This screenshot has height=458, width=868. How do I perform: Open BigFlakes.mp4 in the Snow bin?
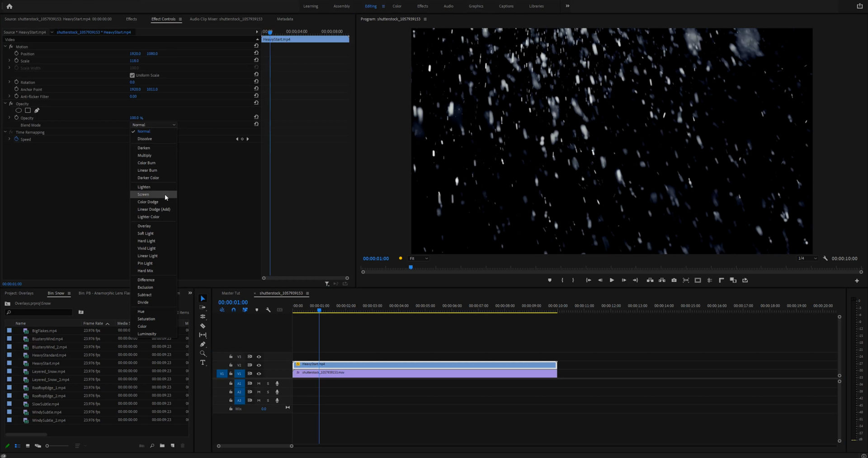44,331
